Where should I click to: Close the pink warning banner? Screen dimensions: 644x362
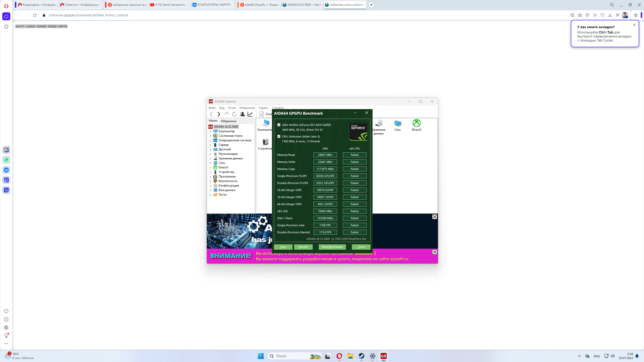434,252
